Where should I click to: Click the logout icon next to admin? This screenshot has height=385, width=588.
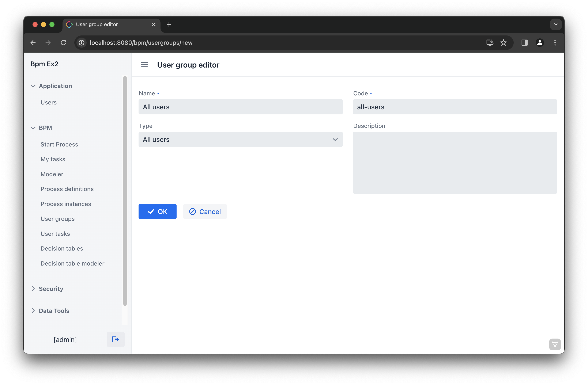point(115,339)
